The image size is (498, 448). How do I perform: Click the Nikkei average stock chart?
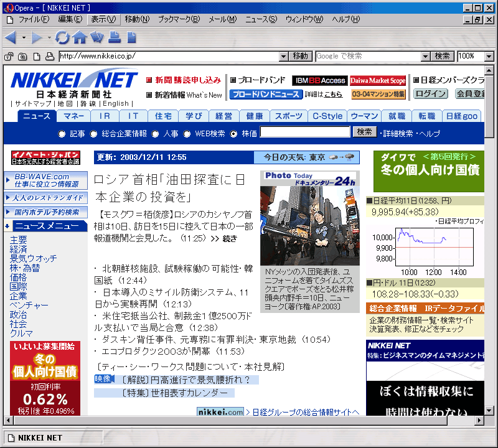coord(434,248)
